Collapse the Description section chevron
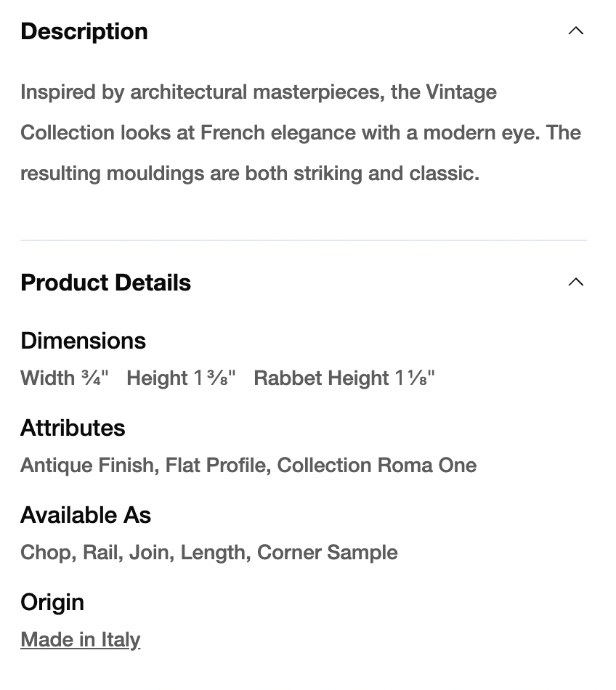This screenshot has width=616, height=690. 575,31
